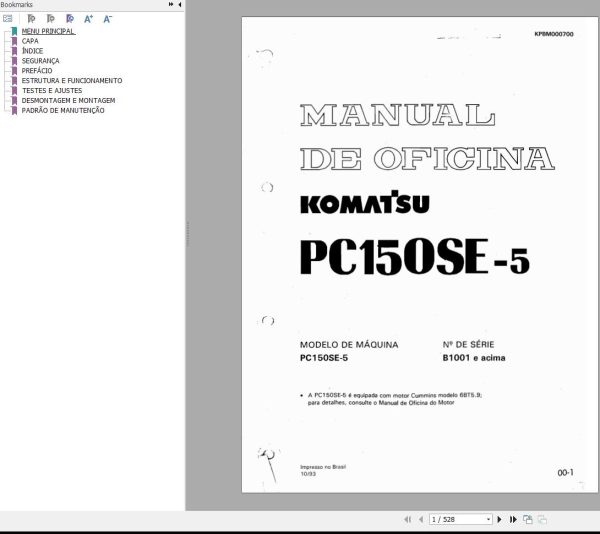Open the bookmarks options menu icon
Viewport: 600px width, 534px height.
tap(8, 18)
